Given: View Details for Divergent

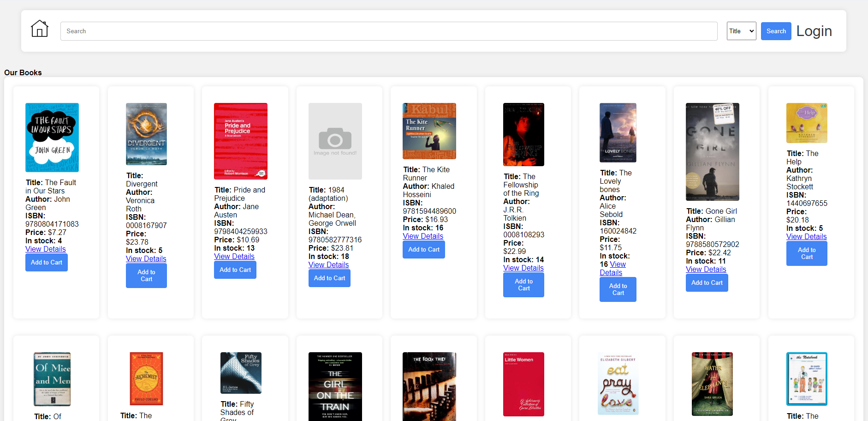Looking at the screenshot, I should point(146,259).
